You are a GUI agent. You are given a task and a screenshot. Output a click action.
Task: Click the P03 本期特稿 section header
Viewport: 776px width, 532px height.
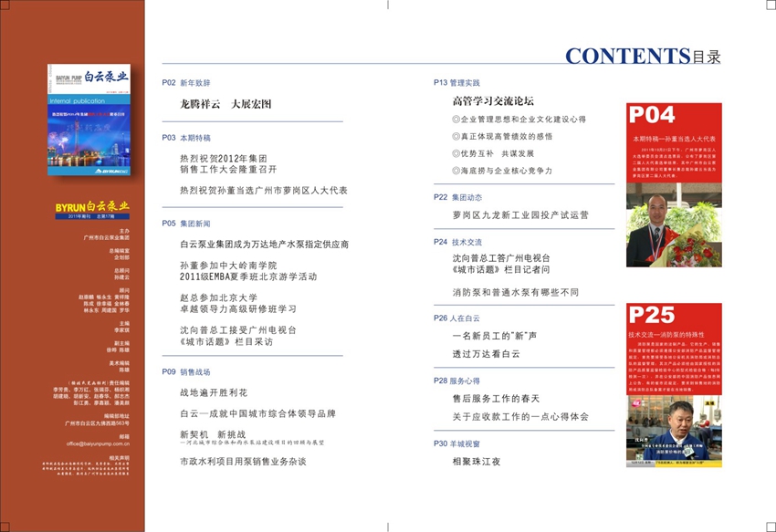186,138
